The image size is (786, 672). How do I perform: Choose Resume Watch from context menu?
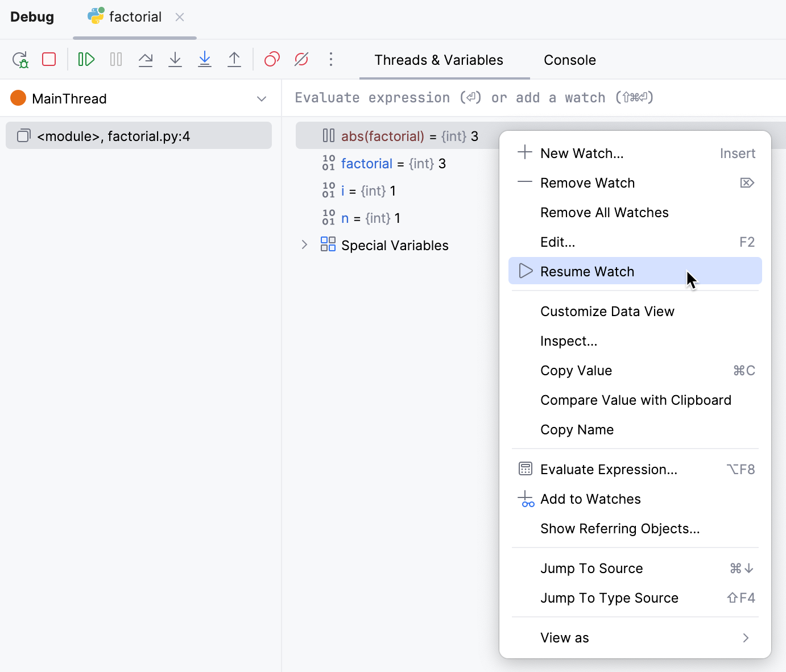(x=587, y=272)
